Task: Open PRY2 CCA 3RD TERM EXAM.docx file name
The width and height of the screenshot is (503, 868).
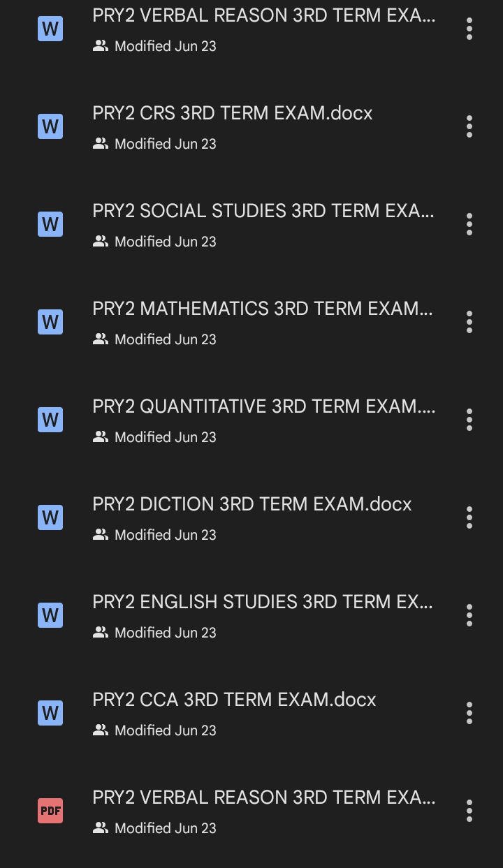Action: tap(234, 700)
